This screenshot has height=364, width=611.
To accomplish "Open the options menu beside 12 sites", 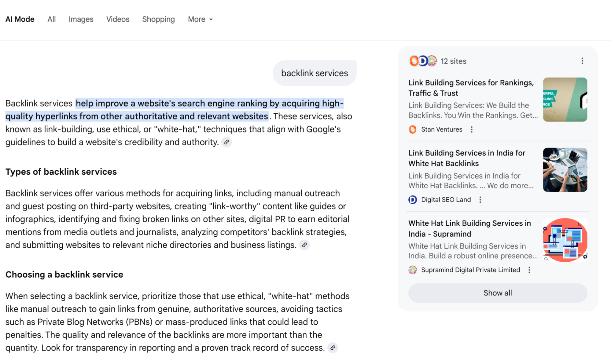I will coord(582,61).
